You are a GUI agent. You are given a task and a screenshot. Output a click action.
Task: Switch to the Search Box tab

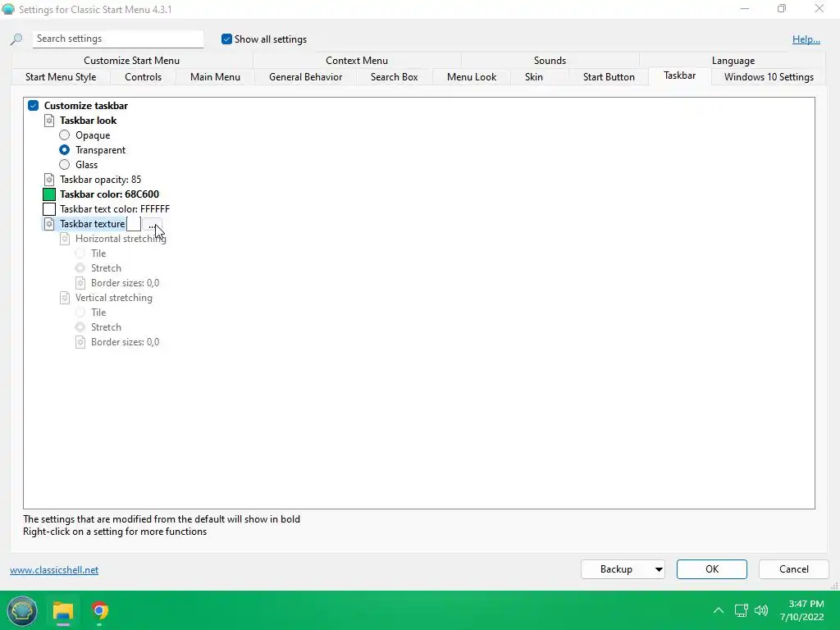(x=395, y=76)
